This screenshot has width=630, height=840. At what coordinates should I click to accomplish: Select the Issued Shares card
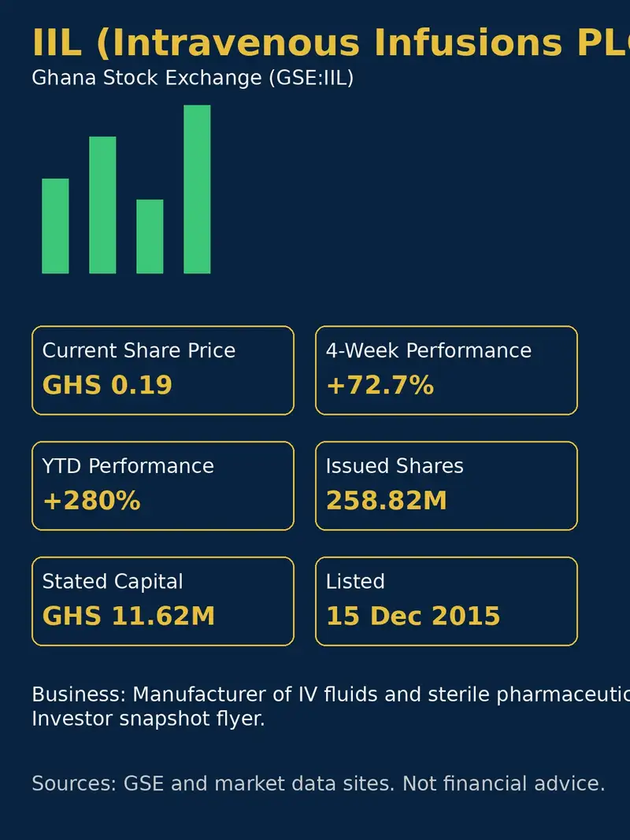(x=447, y=486)
